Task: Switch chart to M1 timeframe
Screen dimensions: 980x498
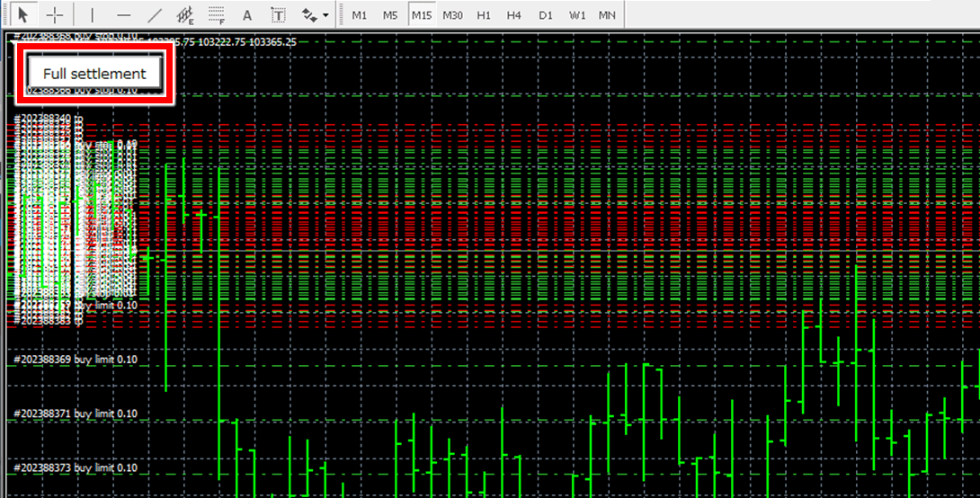Action: [360, 15]
